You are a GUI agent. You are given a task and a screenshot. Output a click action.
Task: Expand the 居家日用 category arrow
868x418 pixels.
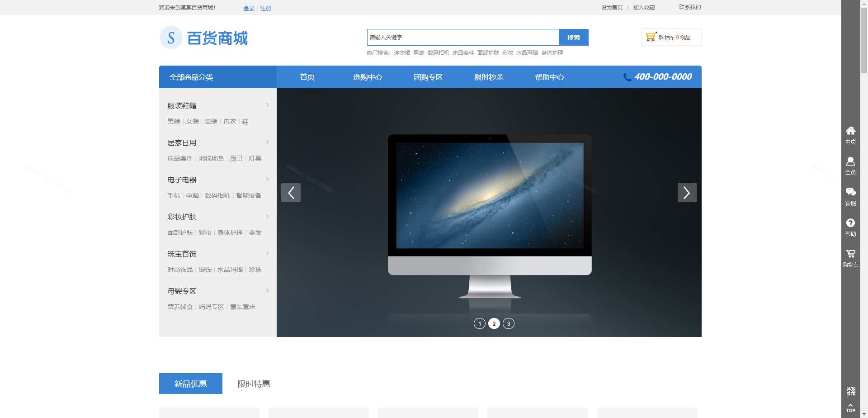coord(268,142)
